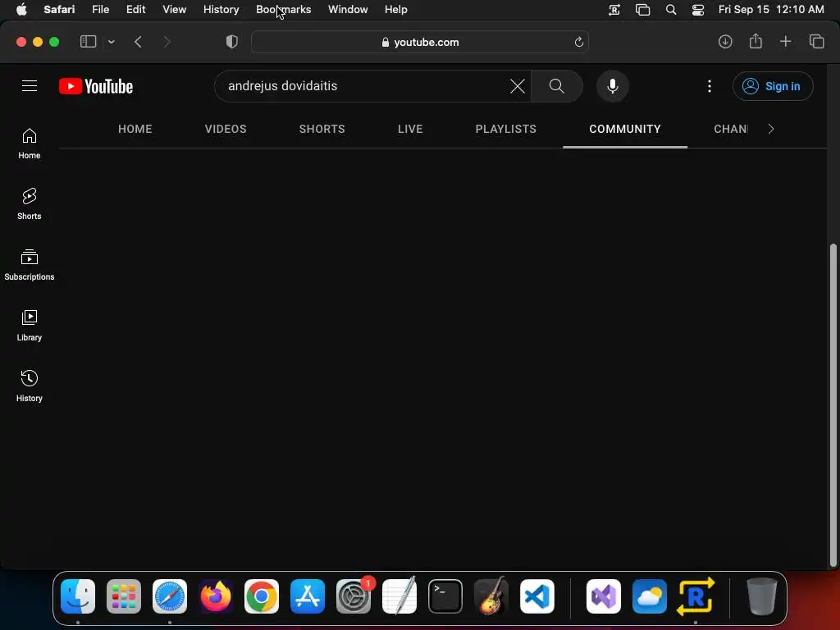Click the date and time in menu bar
This screenshot has width=840, height=630.
(x=771, y=10)
